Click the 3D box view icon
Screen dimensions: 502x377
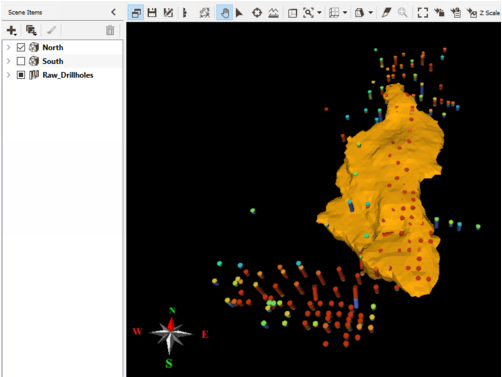(x=359, y=13)
